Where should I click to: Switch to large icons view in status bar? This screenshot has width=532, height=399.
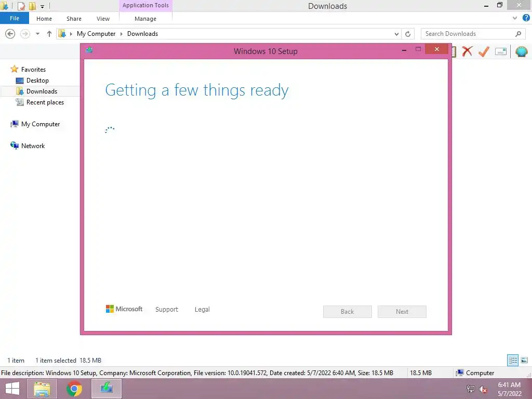tap(524, 361)
